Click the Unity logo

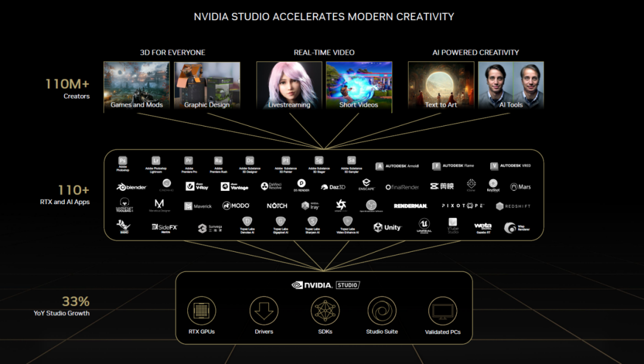pos(388,227)
